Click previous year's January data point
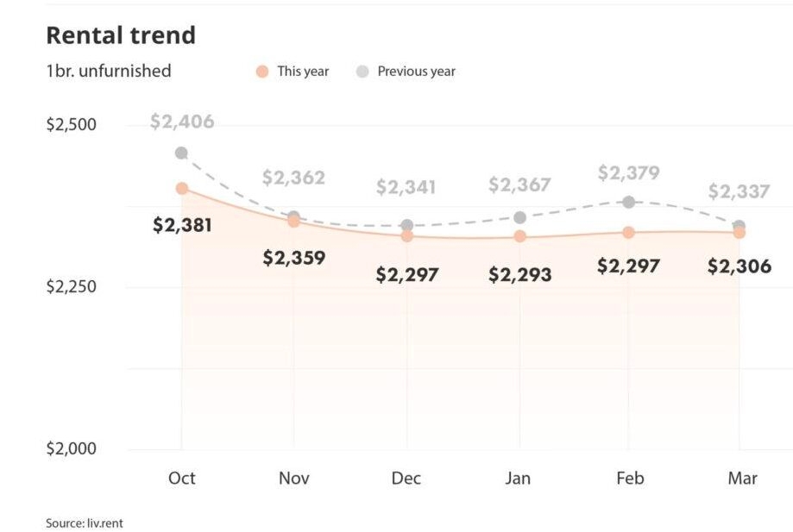The width and height of the screenshot is (793, 532). 519,217
